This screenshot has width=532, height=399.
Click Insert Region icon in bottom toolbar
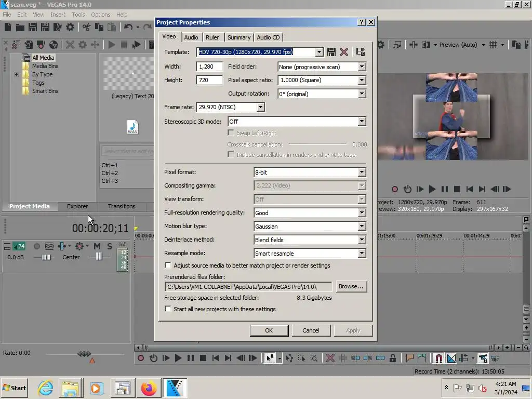click(422, 358)
